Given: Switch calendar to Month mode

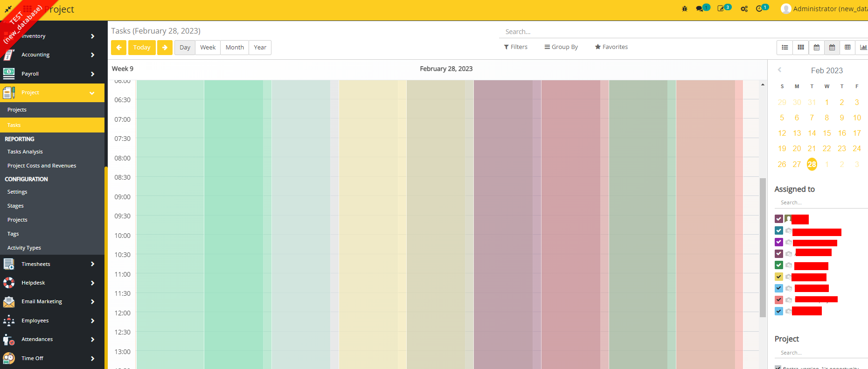Looking at the screenshot, I should pos(235,48).
